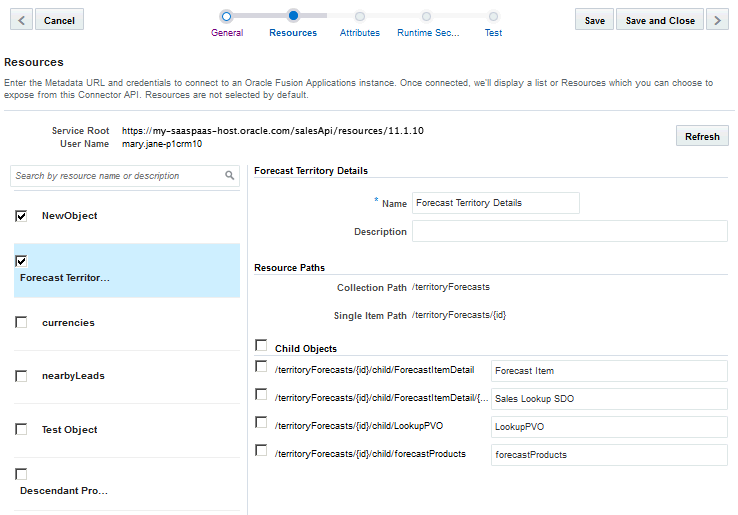Enable the currencies resource checkbox
Image resolution: width=738 pixels, height=515 pixels.
(x=21, y=322)
